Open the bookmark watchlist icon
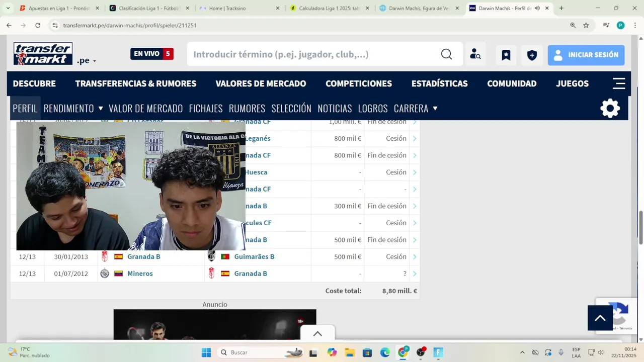The image size is (644, 362). pos(506,55)
